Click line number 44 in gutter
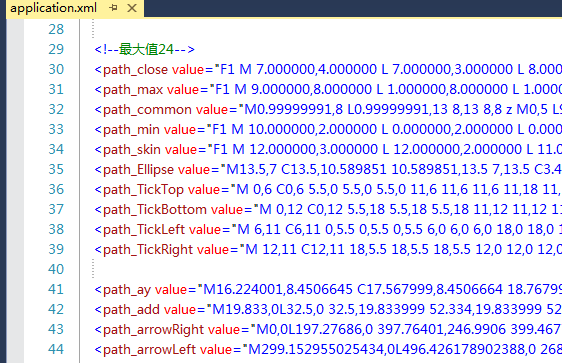The height and width of the screenshot is (363, 562). tap(56, 349)
